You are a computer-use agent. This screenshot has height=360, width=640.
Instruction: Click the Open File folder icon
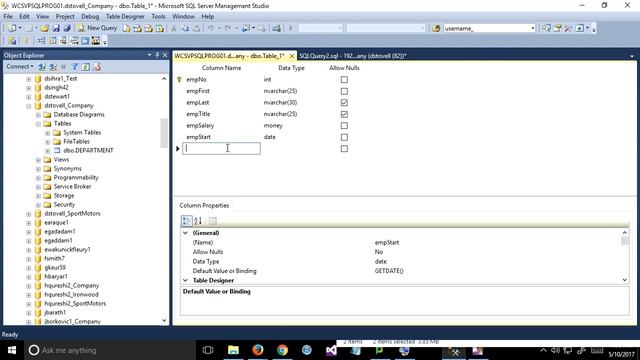[x=45, y=28]
